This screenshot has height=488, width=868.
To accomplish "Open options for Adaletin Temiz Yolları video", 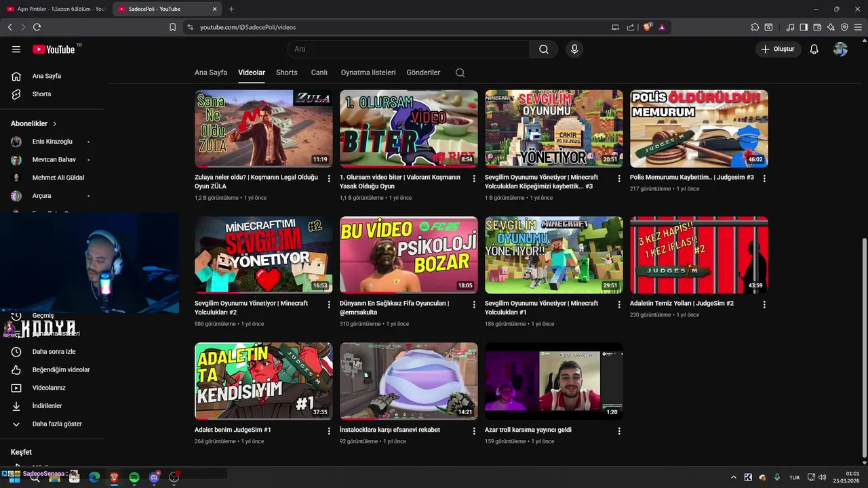I will [764, 304].
